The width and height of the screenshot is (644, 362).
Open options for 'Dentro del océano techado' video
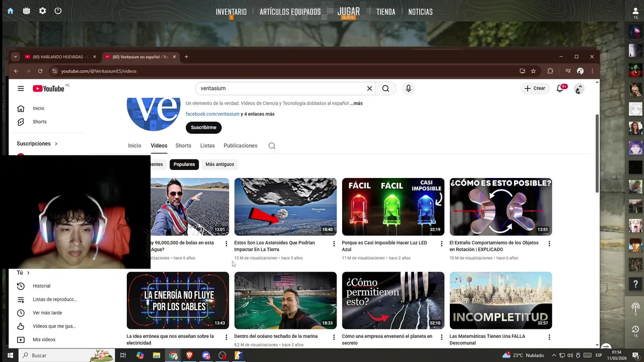[x=334, y=337]
